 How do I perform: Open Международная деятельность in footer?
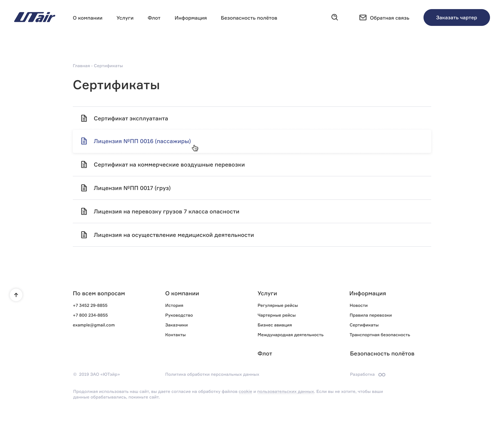pos(290,335)
